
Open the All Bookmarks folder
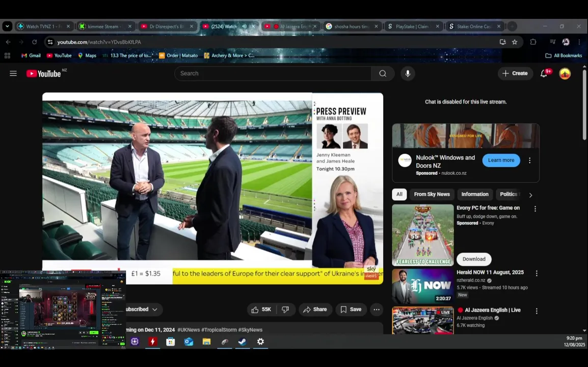[x=564, y=56]
